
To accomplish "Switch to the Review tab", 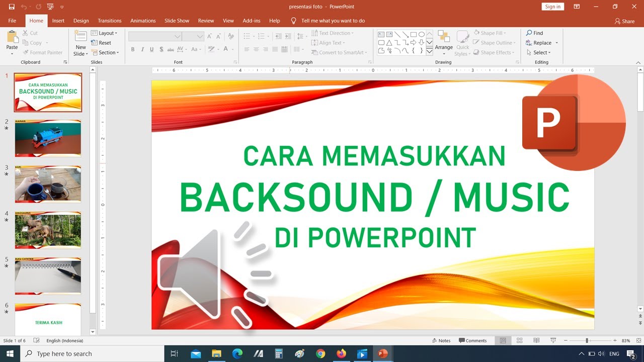I will click(x=206, y=21).
